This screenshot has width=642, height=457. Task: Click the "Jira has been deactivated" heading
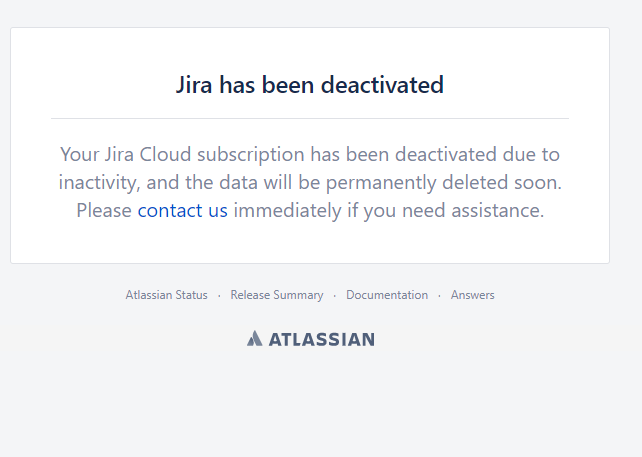(310, 85)
